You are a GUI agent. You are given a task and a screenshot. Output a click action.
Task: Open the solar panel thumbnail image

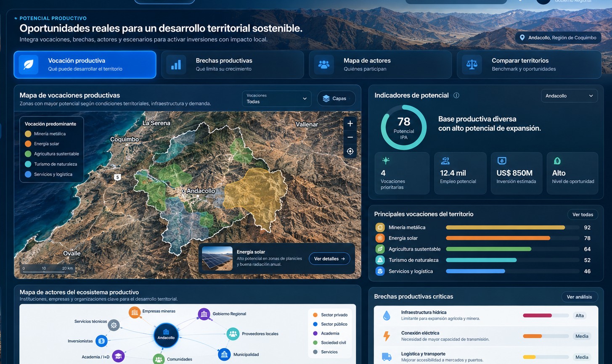tap(217, 258)
